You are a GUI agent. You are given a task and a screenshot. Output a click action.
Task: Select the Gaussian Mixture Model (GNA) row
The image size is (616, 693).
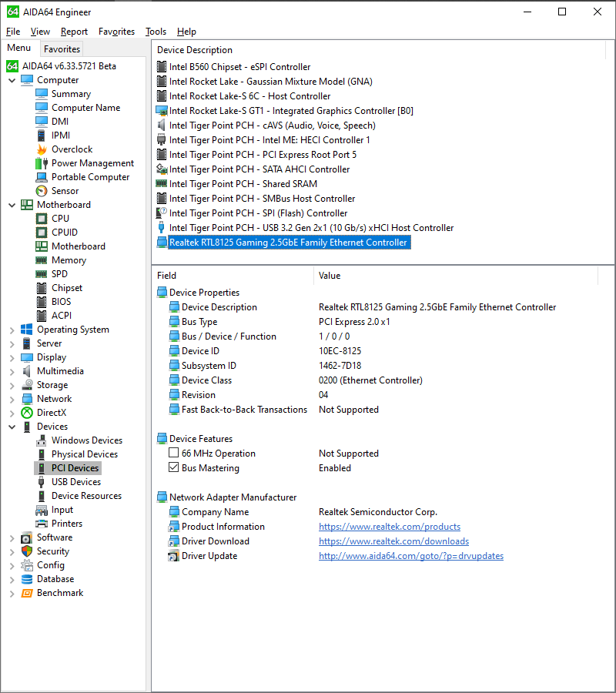pos(270,82)
